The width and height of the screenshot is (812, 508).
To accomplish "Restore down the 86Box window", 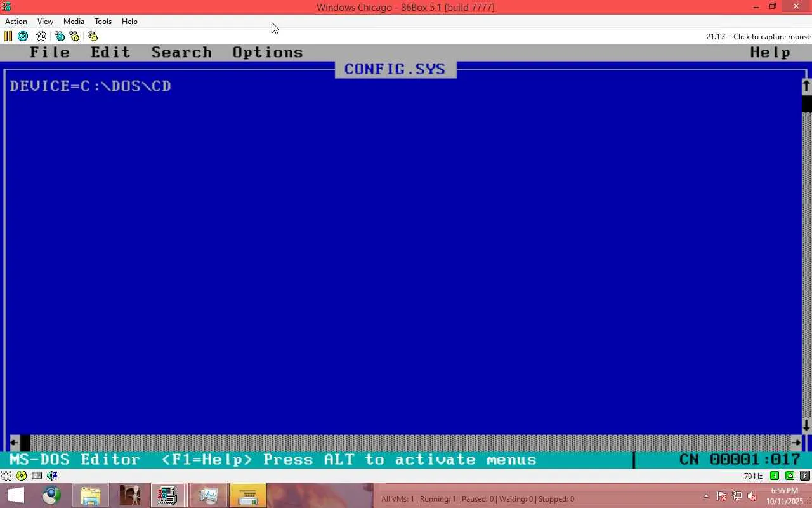I will pos(773,7).
